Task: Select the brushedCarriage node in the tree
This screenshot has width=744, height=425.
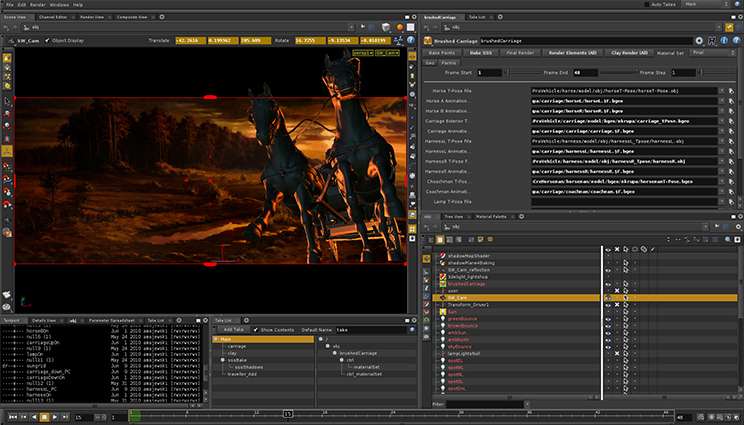Action: 466,284
